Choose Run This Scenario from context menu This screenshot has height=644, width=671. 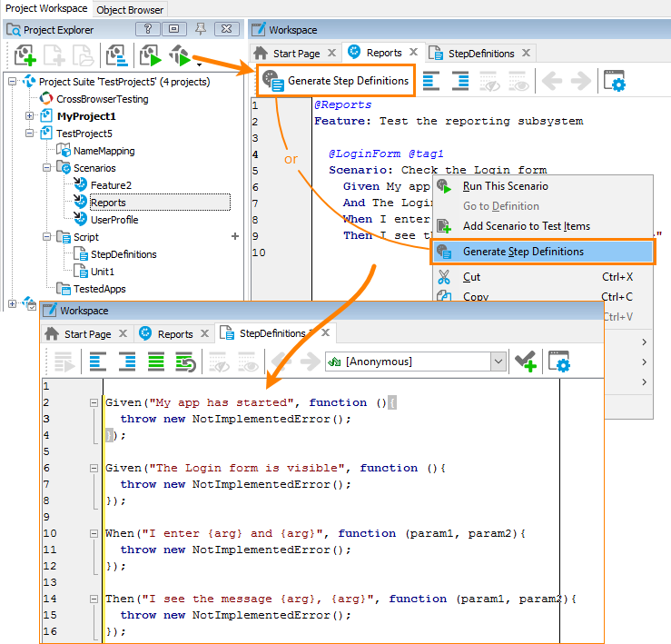(x=505, y=186)
